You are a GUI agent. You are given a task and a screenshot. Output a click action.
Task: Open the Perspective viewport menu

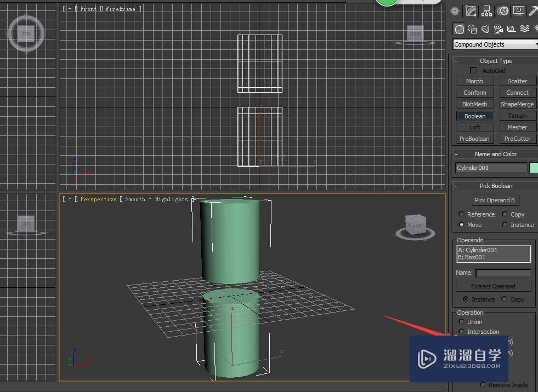tap(99, 199)
